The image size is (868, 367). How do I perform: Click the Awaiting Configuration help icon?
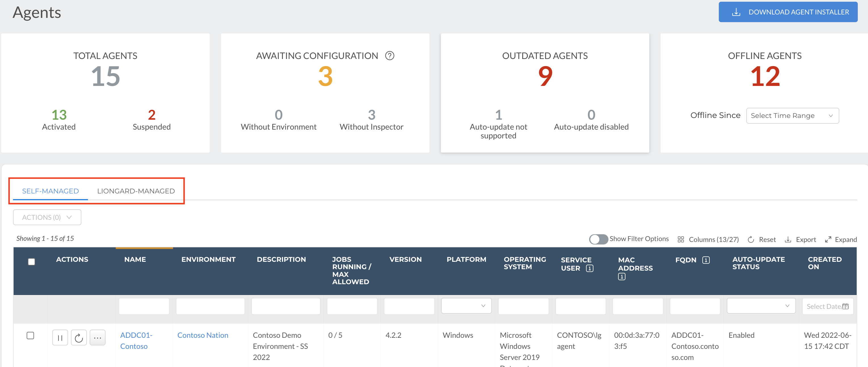[389, 56]
